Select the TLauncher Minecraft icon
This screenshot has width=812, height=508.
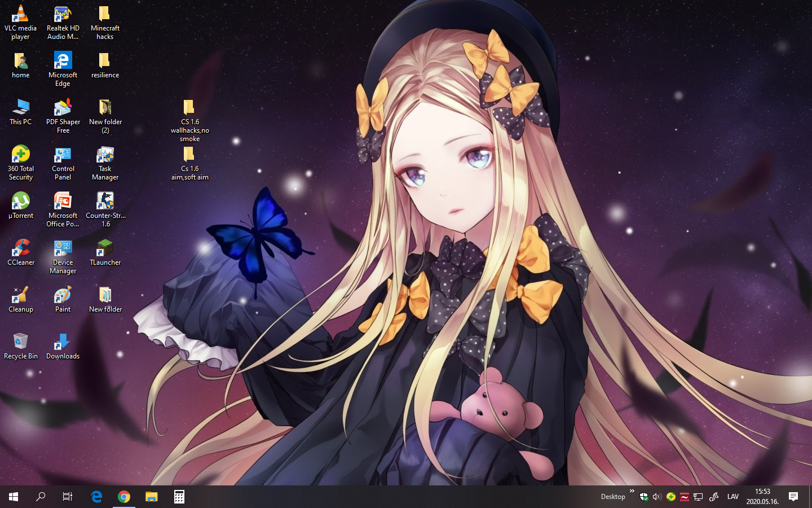tap(105, 253)
